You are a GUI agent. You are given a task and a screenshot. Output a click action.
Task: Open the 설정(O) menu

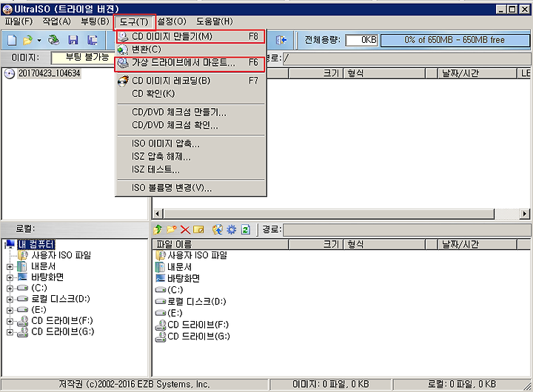pos(172,21)
